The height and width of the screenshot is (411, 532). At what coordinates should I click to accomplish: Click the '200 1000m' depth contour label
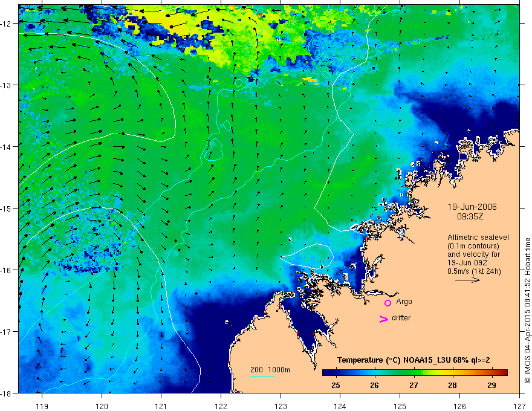point(270,370)
